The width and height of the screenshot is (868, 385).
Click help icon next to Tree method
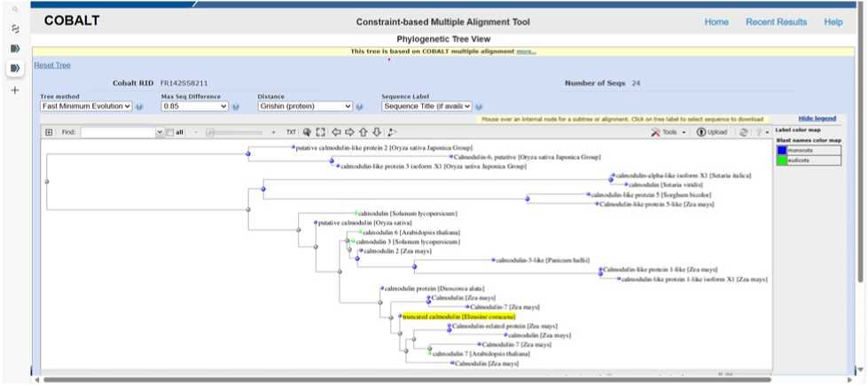click(139, 106)
